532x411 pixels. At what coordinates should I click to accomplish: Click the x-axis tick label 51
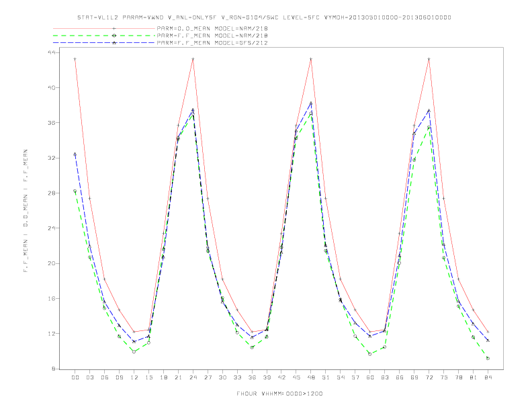[x=326, y=377]
